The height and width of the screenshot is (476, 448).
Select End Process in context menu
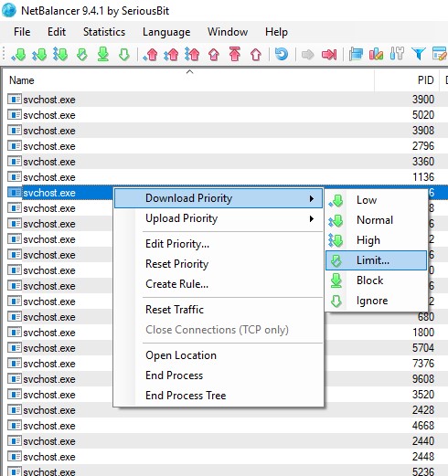pos(219,376)
